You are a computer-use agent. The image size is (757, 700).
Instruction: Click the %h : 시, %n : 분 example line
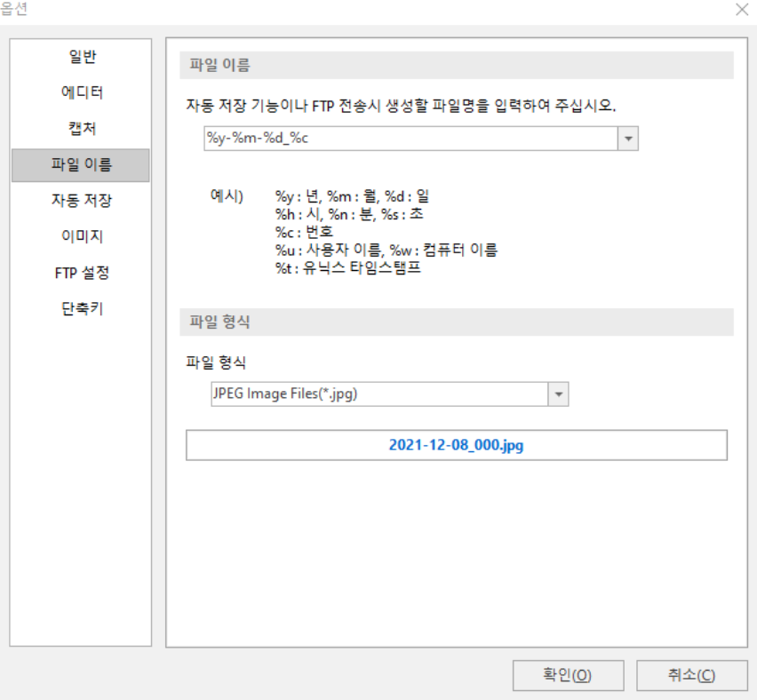click(x=349, y=214)
